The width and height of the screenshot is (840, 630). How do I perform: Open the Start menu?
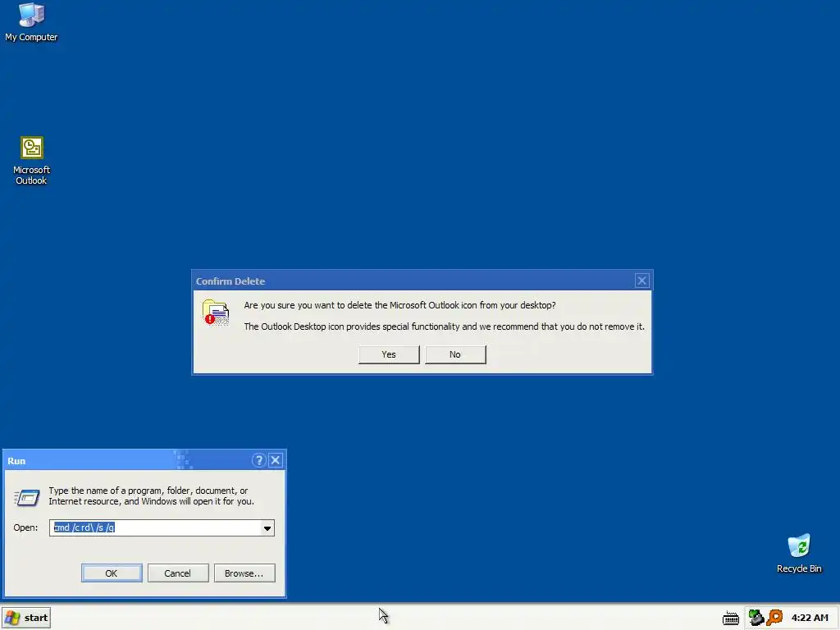[x=25, y=618]
